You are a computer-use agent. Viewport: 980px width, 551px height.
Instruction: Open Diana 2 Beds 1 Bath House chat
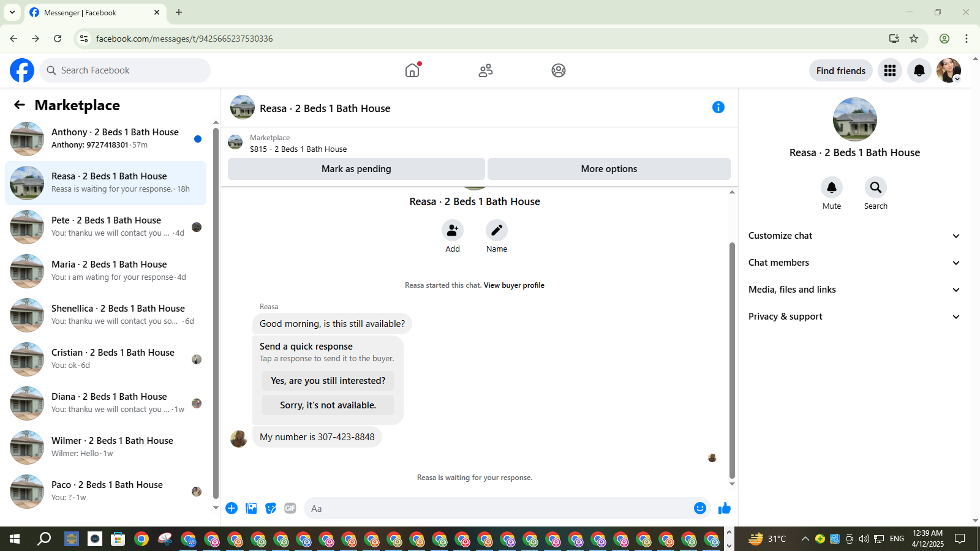[x=106, y=403]
